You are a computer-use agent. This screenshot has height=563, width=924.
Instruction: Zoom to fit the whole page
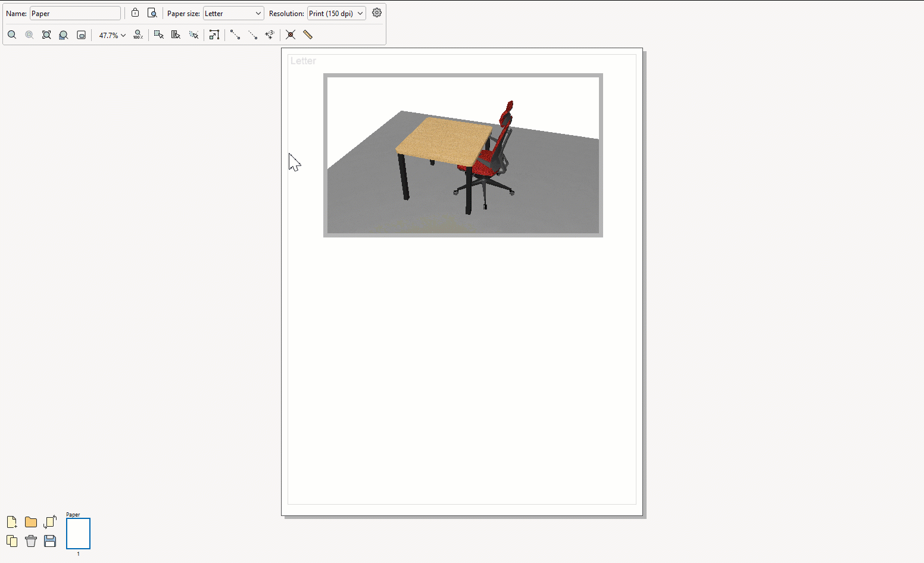(x=46, y=35)
